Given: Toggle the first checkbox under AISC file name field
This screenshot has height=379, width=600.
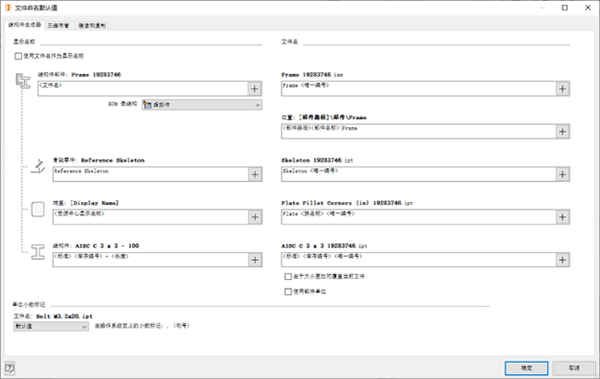Looking at the screenshot, I should point(288,276).
